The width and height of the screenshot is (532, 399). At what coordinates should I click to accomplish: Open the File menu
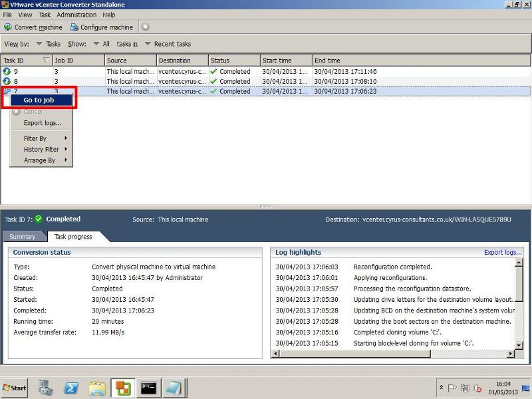click(7, 15)
